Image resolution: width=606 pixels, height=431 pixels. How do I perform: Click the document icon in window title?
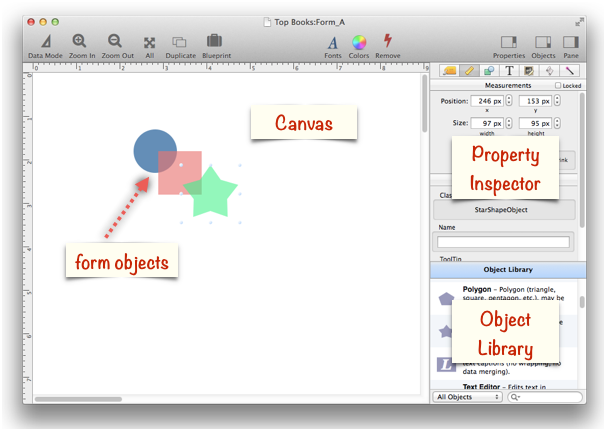pos(267,22)
